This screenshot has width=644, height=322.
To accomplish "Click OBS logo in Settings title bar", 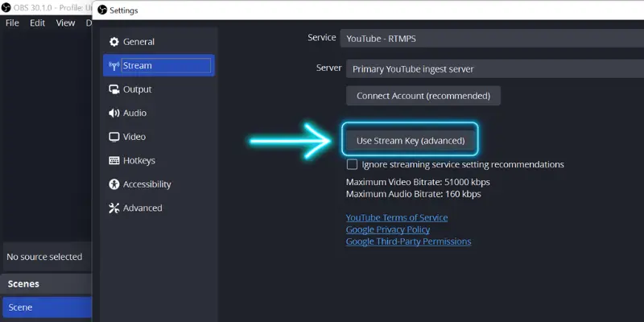I will [102, 10].
